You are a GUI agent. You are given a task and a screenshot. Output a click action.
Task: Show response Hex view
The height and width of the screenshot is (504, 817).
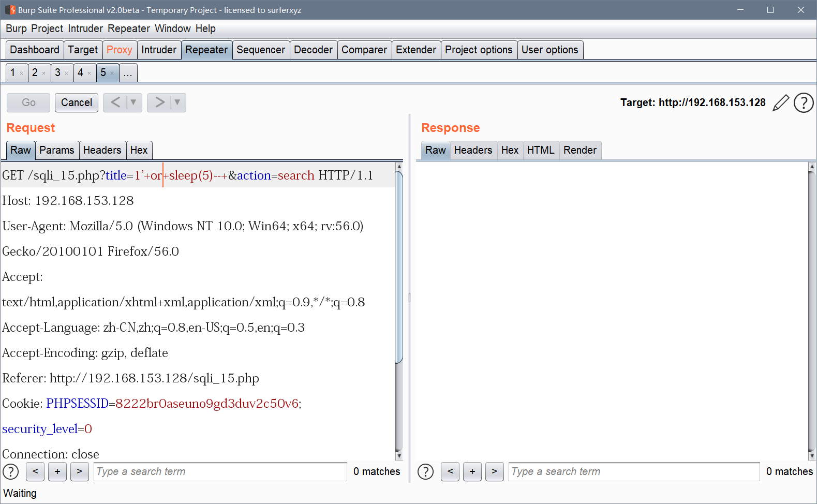pyautogui.click(x=510, y=150)
